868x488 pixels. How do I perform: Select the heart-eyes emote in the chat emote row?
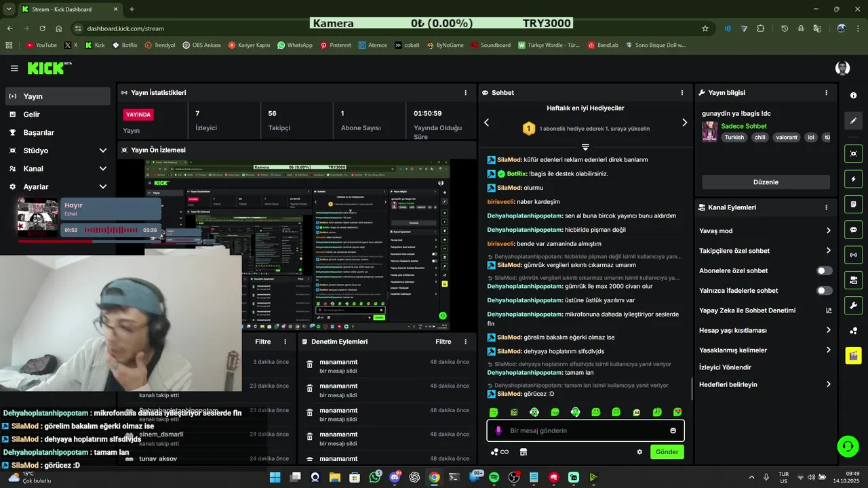[x=677, y=412]
